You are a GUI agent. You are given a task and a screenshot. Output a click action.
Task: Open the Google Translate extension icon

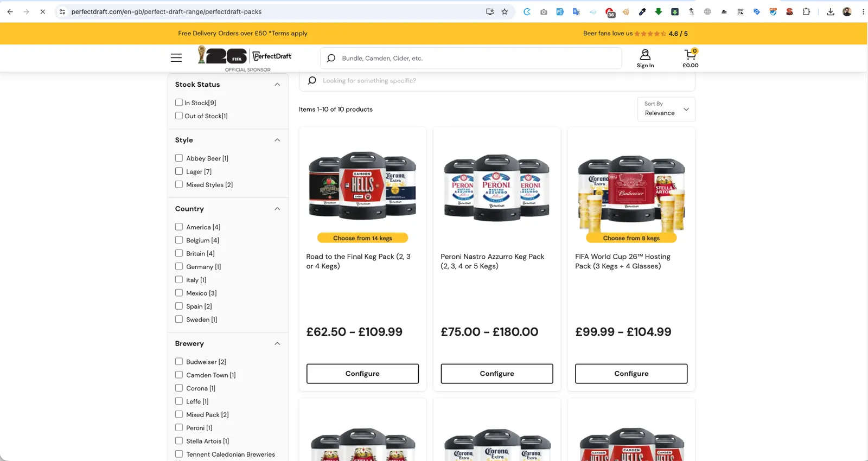point(576,11)
